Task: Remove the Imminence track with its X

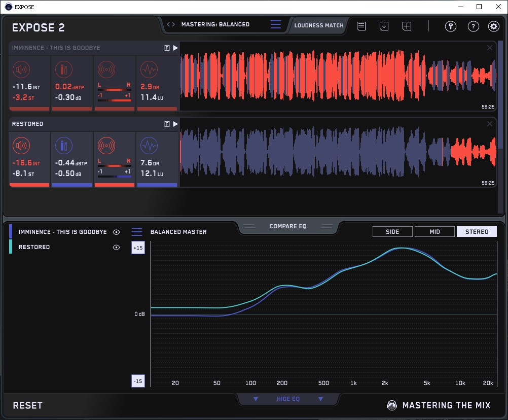Action: (490, 48)
